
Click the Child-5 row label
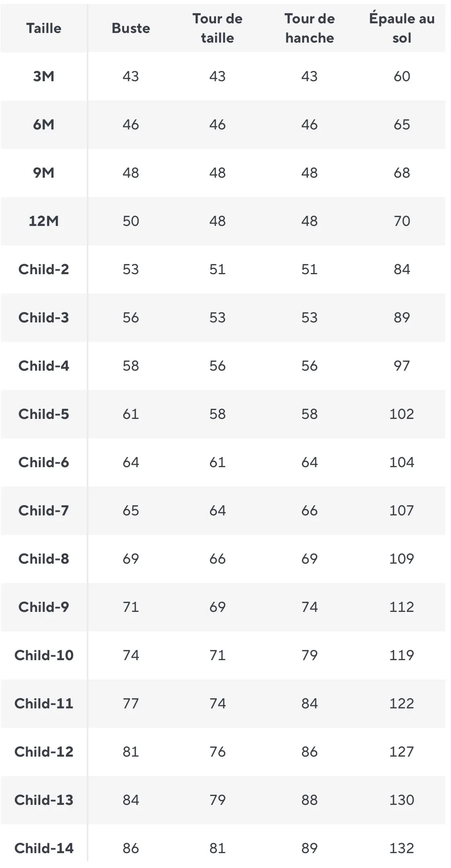[x=44, y=414]
